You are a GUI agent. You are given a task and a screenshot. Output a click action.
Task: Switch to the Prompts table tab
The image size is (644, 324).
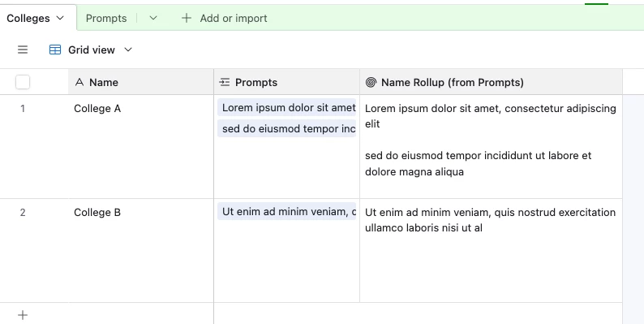[x=106, y=18]
